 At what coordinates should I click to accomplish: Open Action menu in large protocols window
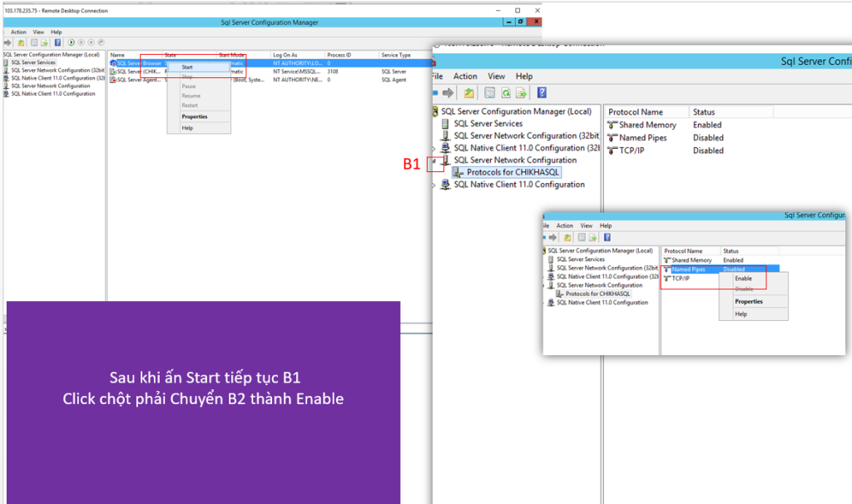pyautogui.click(x=465, y=77)
